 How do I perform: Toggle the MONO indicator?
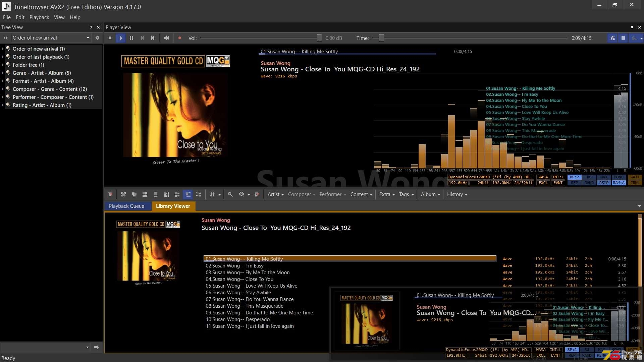coord(619,177)
